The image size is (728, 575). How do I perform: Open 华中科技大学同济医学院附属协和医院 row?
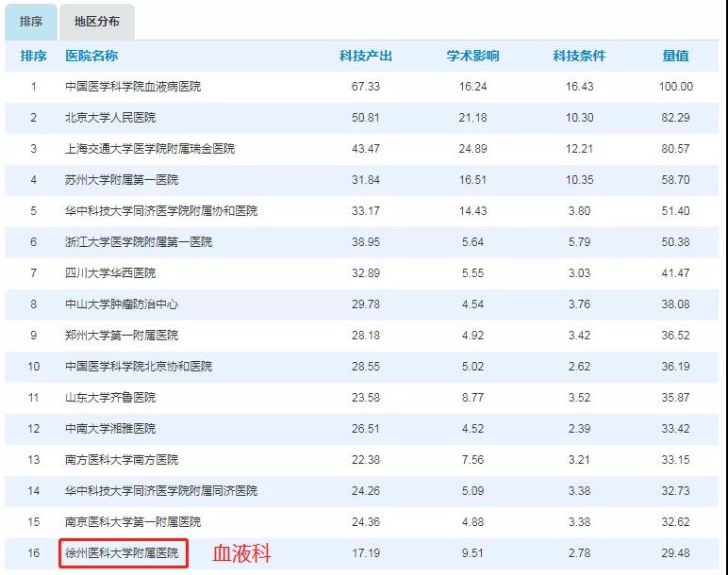point(161,211)
